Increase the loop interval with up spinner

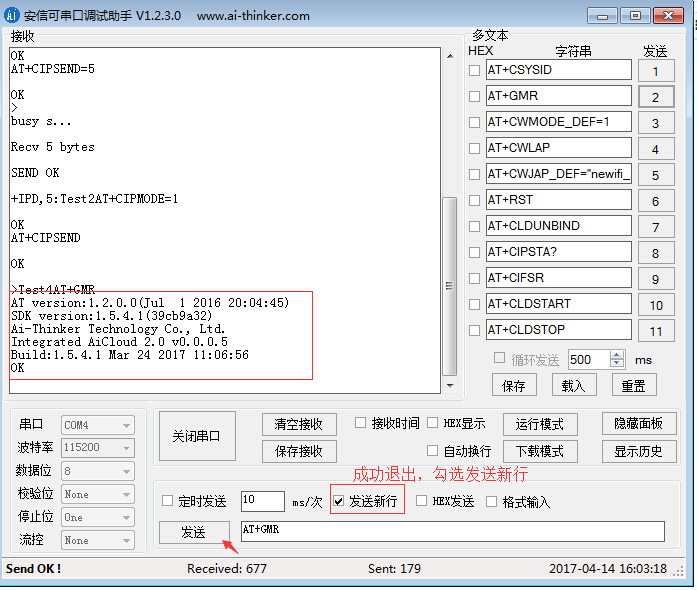pyautogui.click(x=617, y=355)
